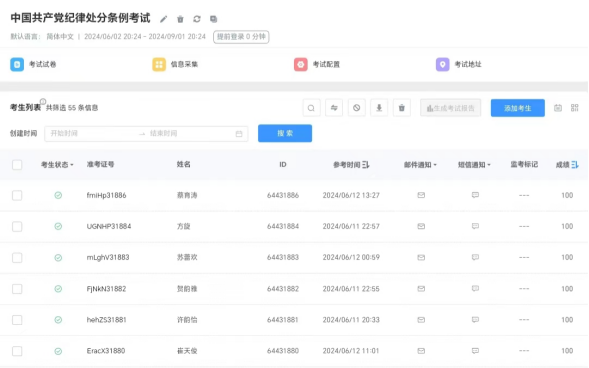Screen dimensions: 589x368
Task: Switch to grid view icon at far right
Action: tap(574, 108)
